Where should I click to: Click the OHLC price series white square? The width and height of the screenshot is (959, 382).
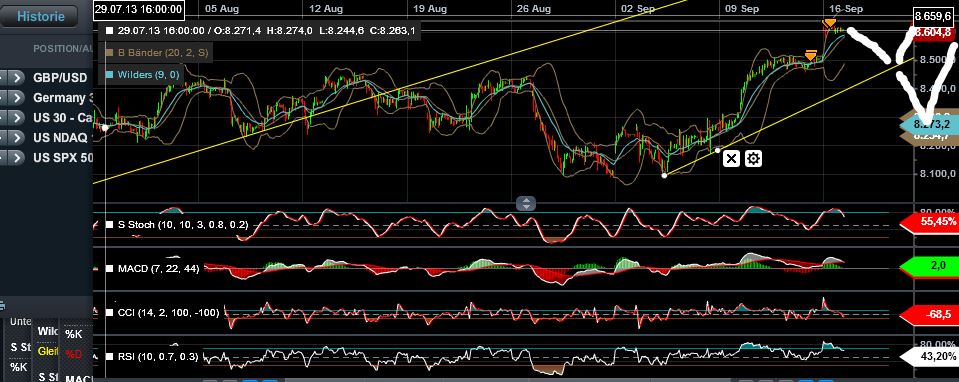pyautogui.click(x=109, y=30)
